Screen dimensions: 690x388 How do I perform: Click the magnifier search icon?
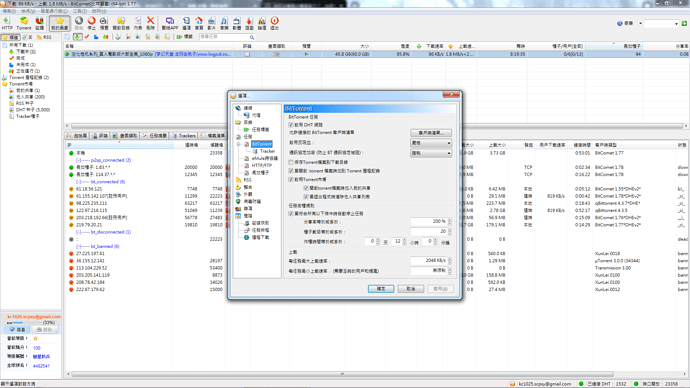(252, 37)
